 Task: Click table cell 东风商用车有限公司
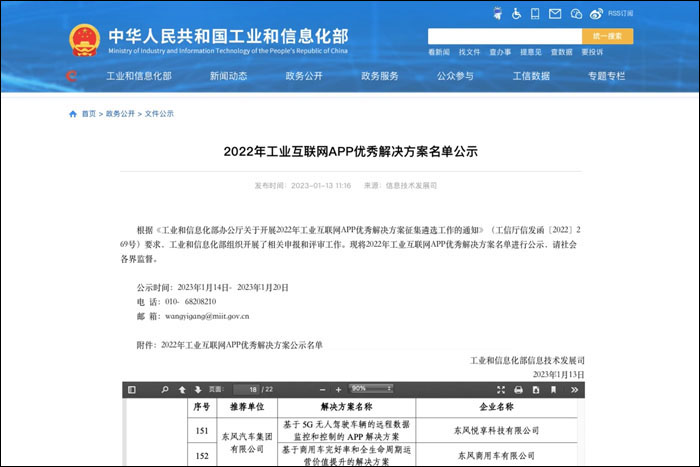pos(496,455)
